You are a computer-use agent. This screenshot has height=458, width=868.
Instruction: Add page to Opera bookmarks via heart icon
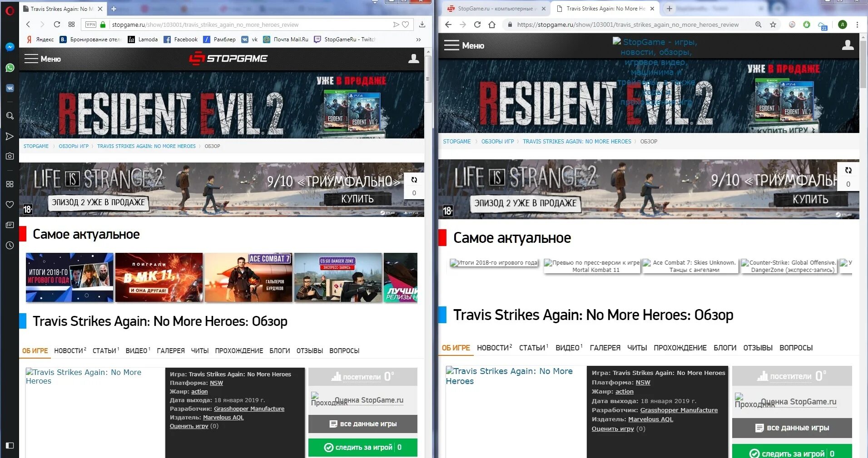pos(406,25)
